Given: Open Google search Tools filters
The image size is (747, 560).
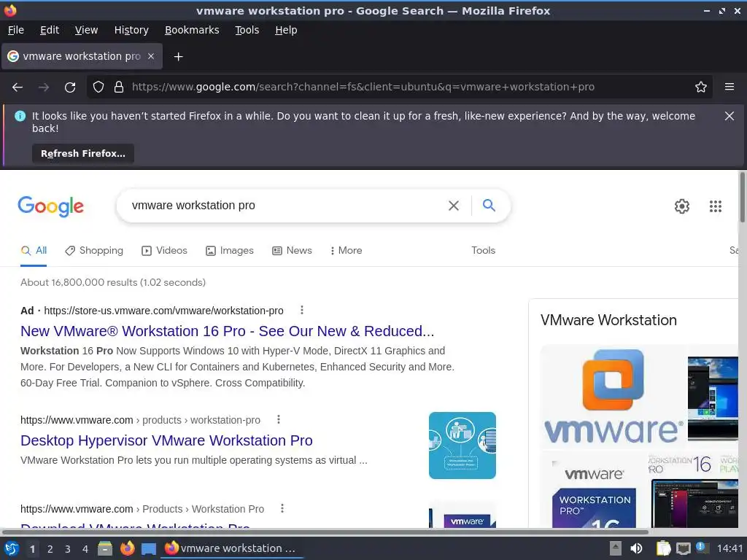Looking at the screenshot, I should click(483, 251).
